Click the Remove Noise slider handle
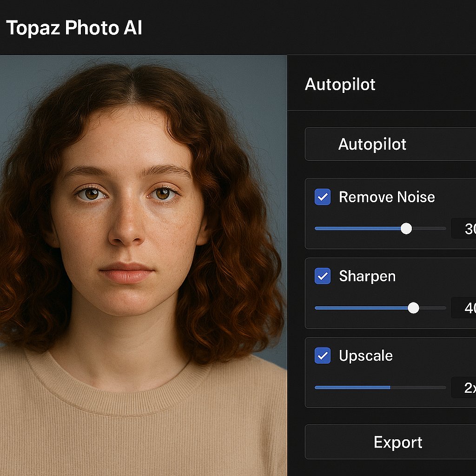 (406, 228)
